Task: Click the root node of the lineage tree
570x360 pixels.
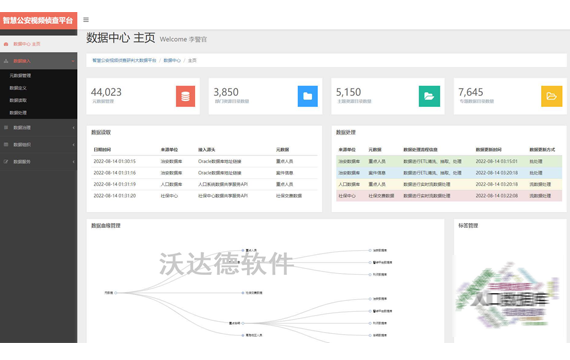Action: pyautogui.click(x=116, y=293)
